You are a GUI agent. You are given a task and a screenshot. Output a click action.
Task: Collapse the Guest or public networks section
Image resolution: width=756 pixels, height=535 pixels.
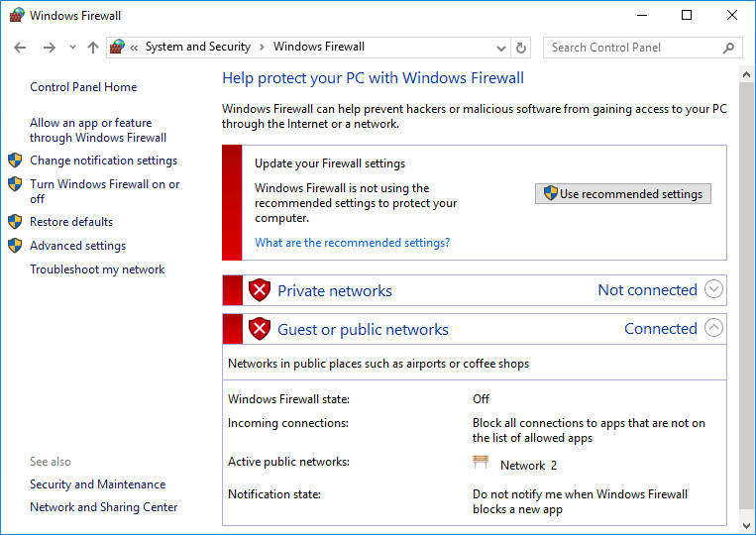point(713,328)
